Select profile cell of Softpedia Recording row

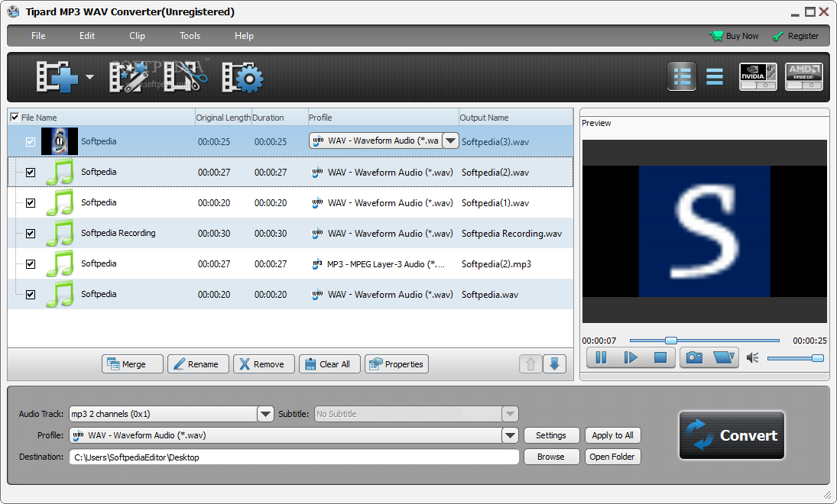pos(382,234)
